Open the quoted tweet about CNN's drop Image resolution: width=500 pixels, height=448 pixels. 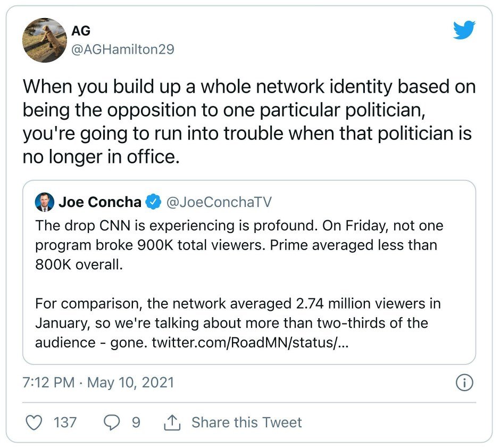(249, 272)
